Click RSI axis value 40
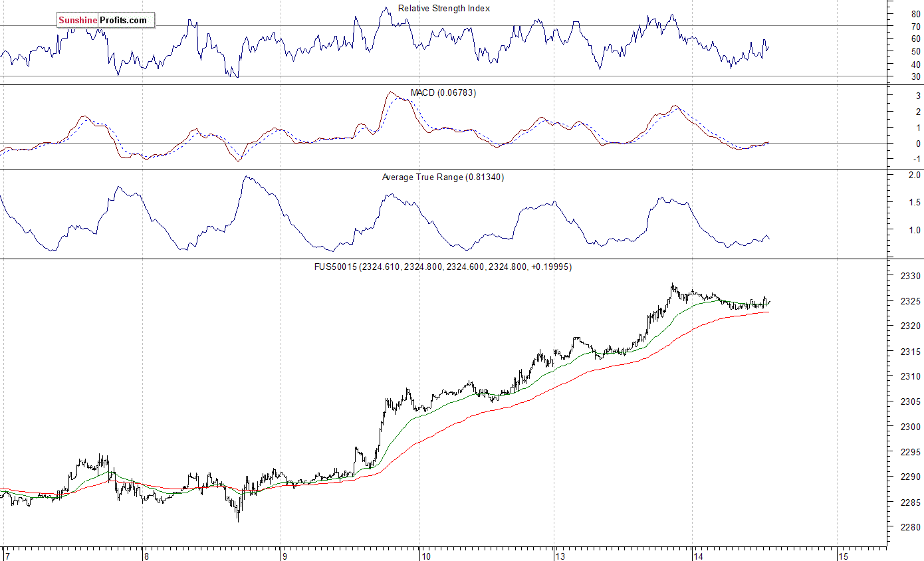The height and width of the screenshot is (561, 924). click(x=916, y=64)
